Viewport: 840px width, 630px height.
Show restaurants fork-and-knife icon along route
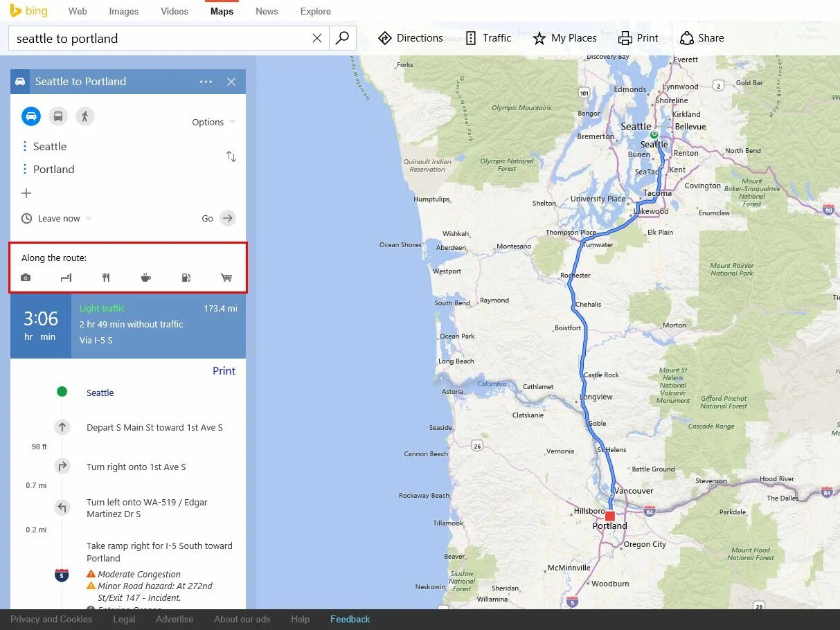106,278
